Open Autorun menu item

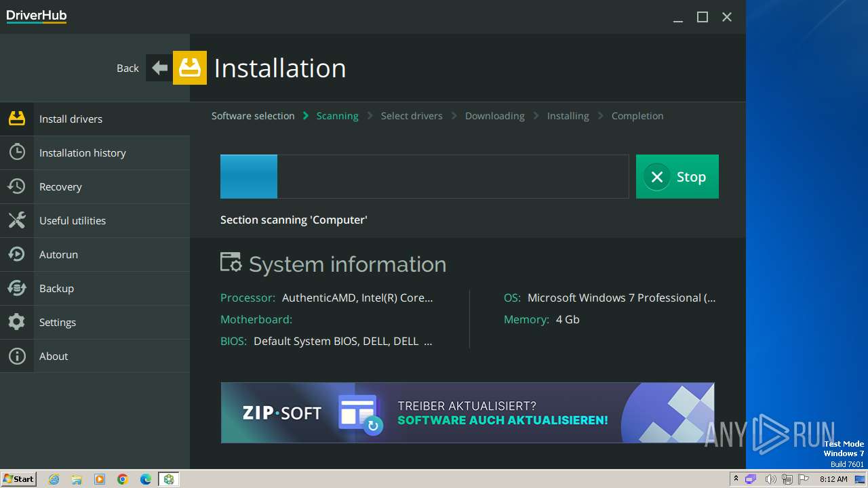coord(95,254)
